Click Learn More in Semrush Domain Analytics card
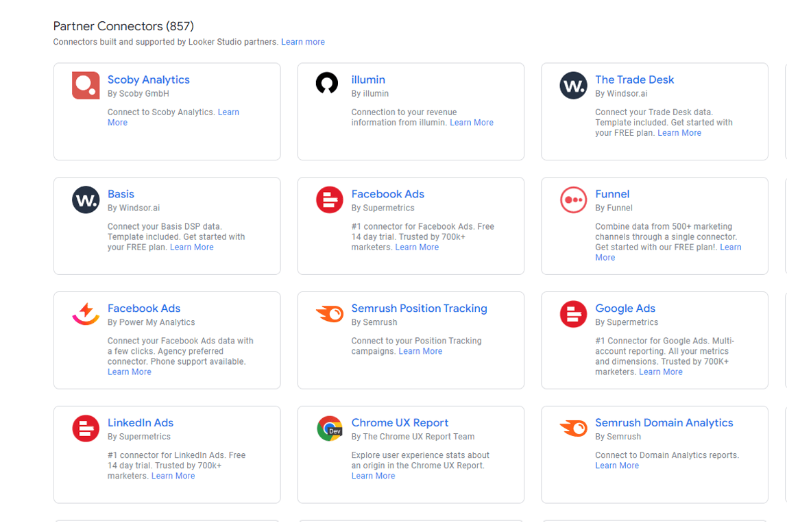787x532 pixels. [x=618, y=465]
